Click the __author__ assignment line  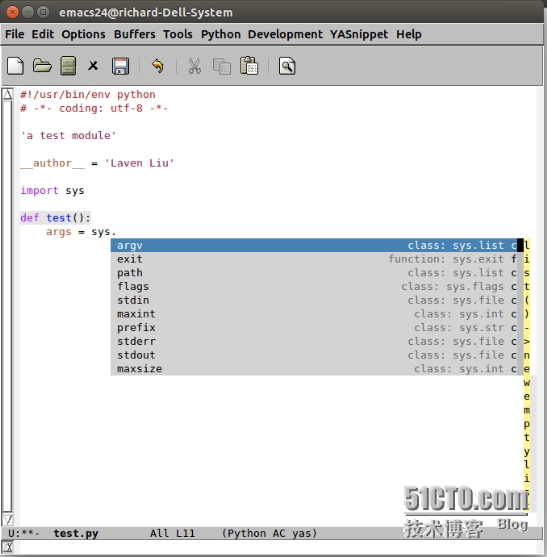97,163
